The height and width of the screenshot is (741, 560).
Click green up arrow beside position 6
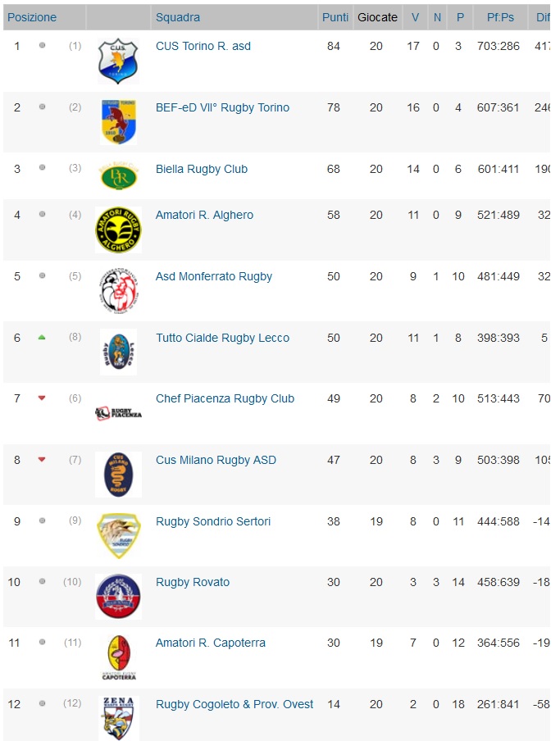[x=42, y=338]
